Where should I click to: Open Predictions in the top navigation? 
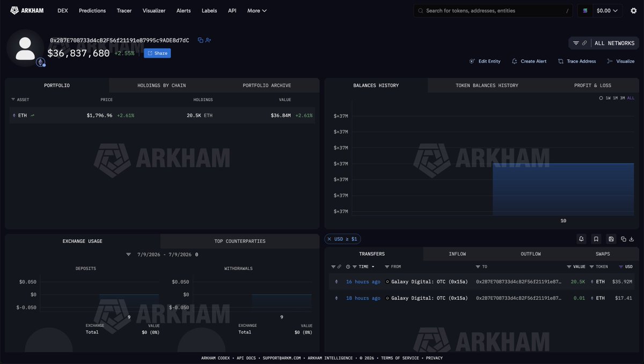(92, 11)
